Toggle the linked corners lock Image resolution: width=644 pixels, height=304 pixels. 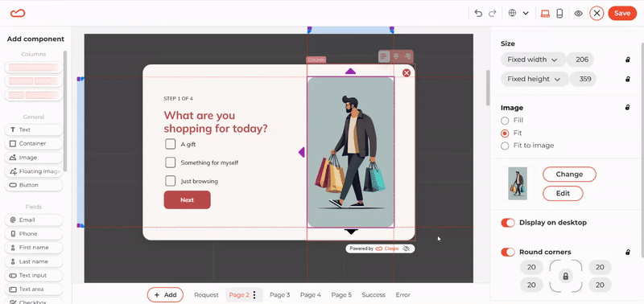click(x=566, y=276)
